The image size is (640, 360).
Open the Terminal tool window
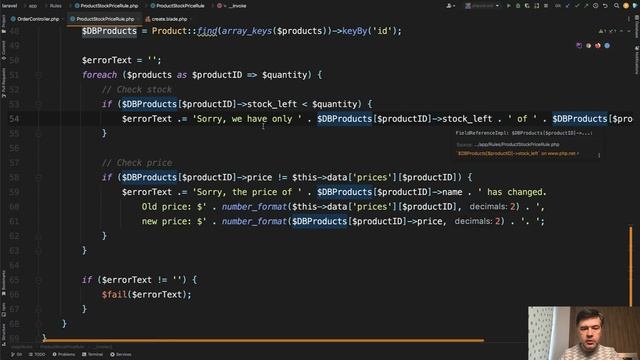93,354
